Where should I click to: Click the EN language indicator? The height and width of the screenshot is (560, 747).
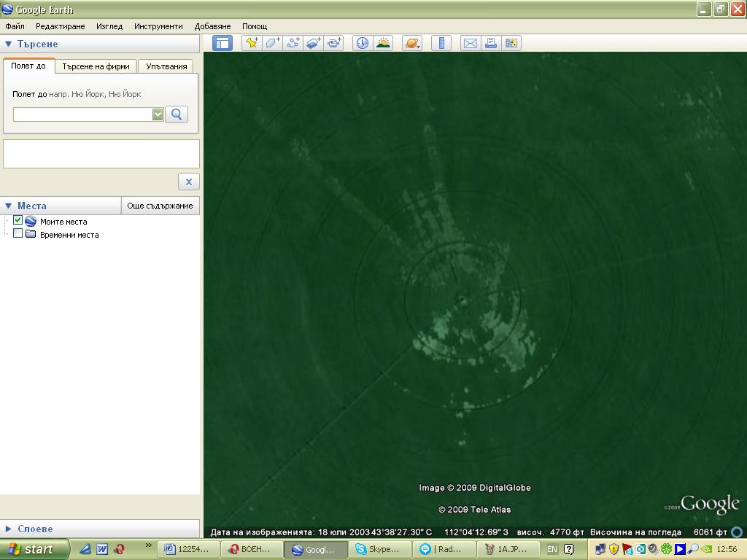(551, 549)
